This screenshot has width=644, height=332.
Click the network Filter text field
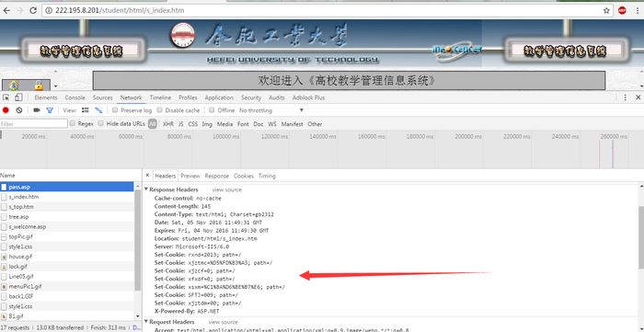(34, 123)
